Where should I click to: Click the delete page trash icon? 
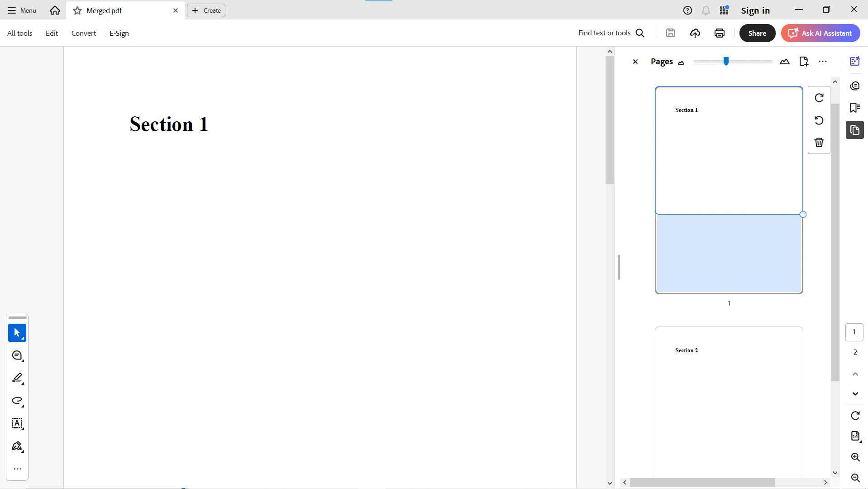pyautogui.click(x=819, y=143)
